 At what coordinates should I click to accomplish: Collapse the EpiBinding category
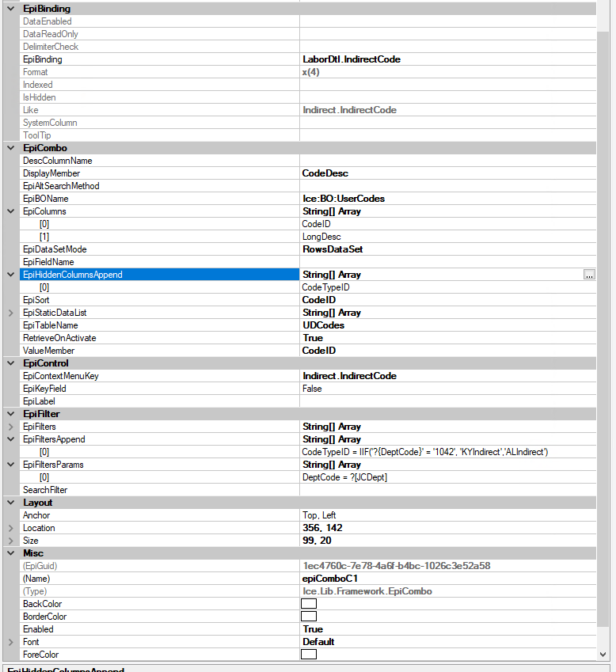10,9
